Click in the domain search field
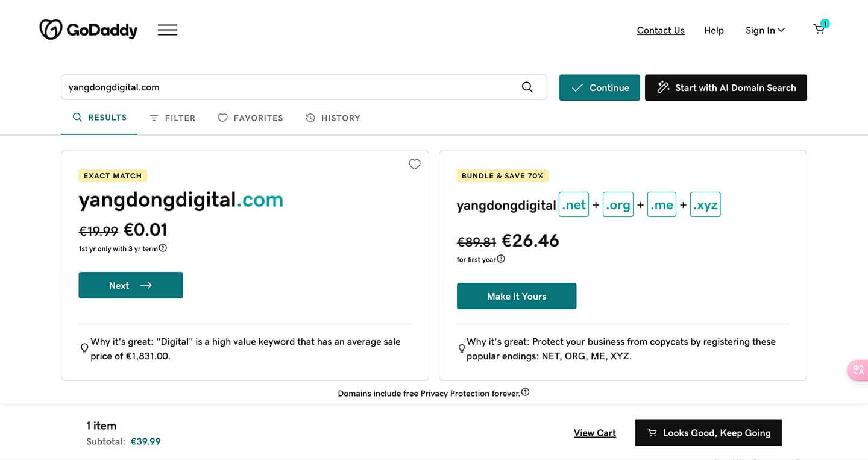This screenshot has height=460, width=868. (x=289, y=87)
